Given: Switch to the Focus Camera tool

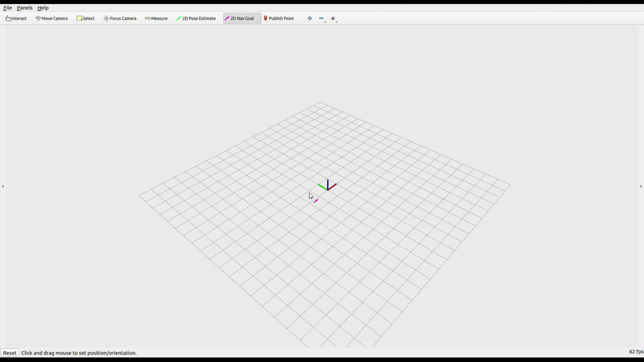Looking at the screenshot, I should point(120,18).
